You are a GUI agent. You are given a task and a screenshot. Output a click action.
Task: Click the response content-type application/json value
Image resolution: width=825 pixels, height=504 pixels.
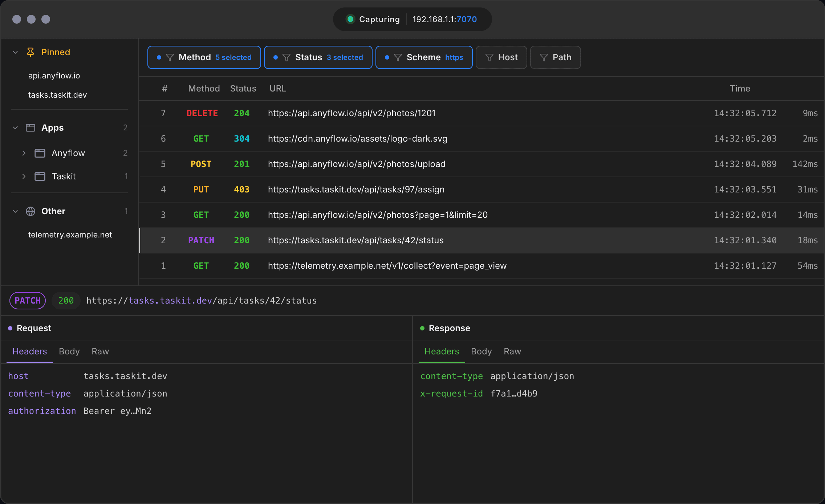click(x=532, y=376)
